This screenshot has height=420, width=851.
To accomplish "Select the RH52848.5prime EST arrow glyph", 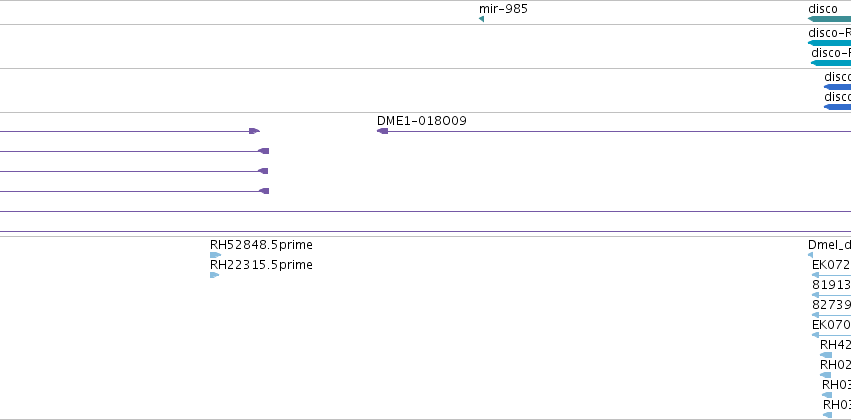I will pyautogui.click(x=215, y=255).
